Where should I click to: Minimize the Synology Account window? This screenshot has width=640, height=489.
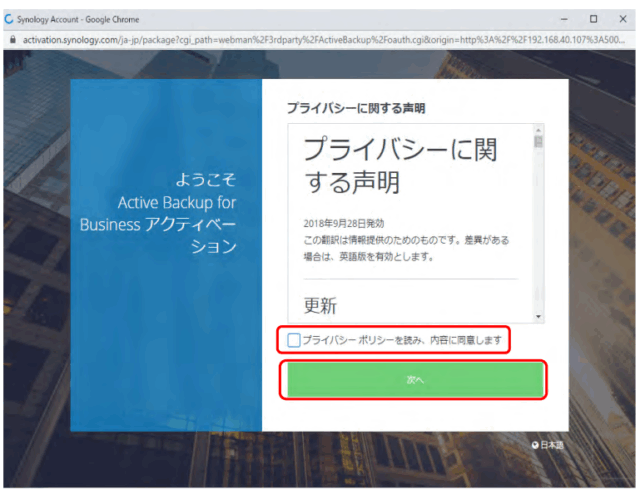564,19
